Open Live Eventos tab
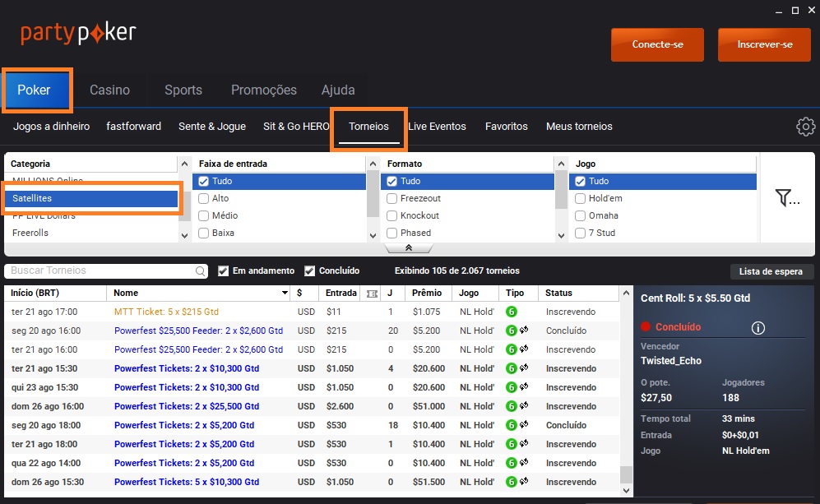The image size is (820, 504). pos(437,127)
